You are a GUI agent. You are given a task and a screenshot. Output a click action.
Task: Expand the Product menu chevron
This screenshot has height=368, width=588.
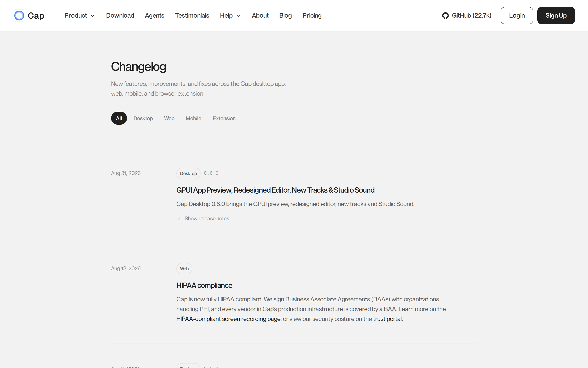tap(92, 16)
